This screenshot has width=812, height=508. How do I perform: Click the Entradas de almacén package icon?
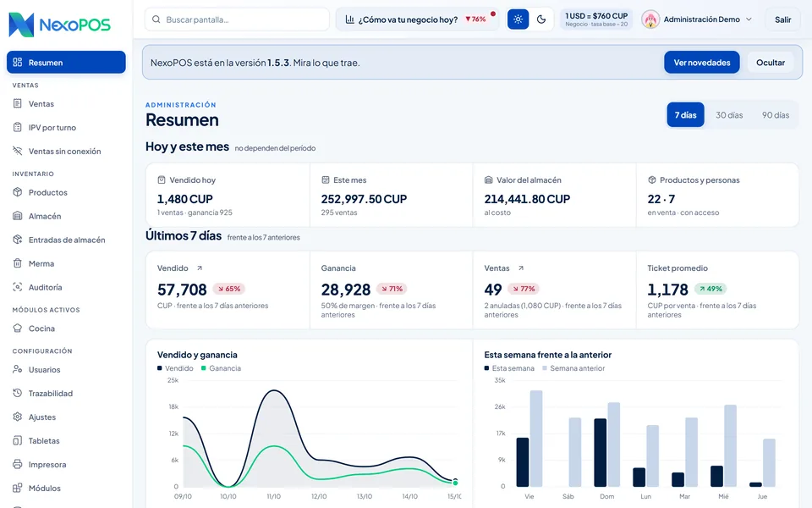click(18, 240)
